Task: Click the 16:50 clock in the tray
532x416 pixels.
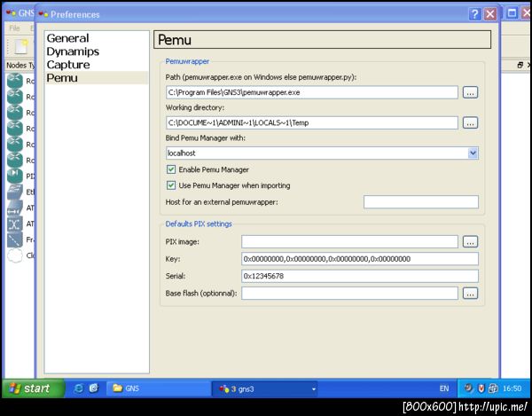Action: [x=512, y=389]
